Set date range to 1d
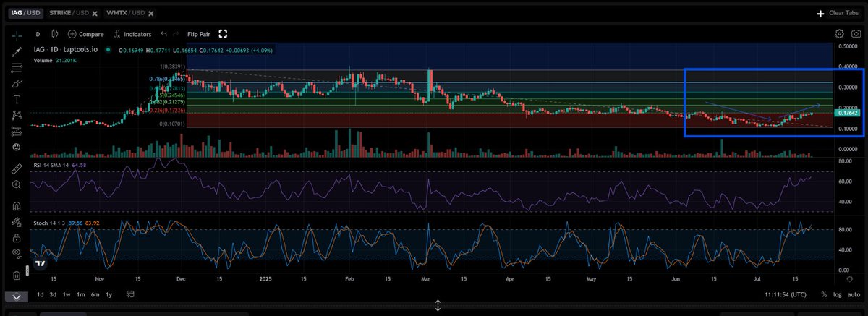This screenshot has height=316, width=868. [41, 294]
